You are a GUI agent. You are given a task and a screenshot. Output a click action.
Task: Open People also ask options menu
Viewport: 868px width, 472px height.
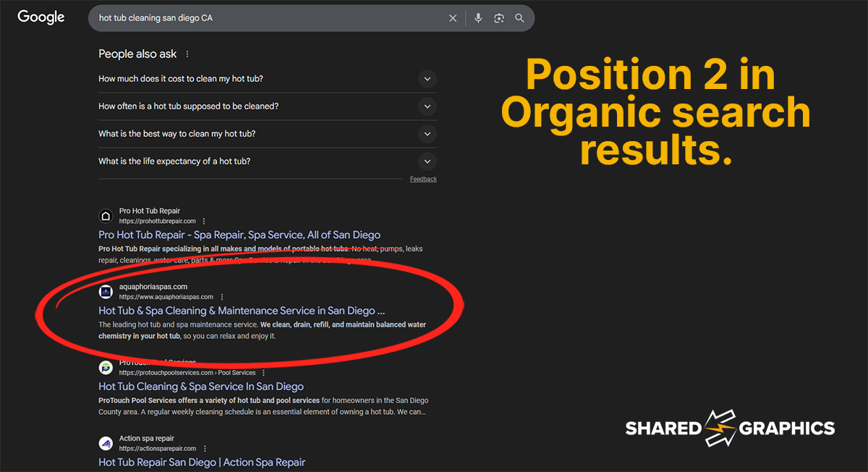[x=187, y=54]
